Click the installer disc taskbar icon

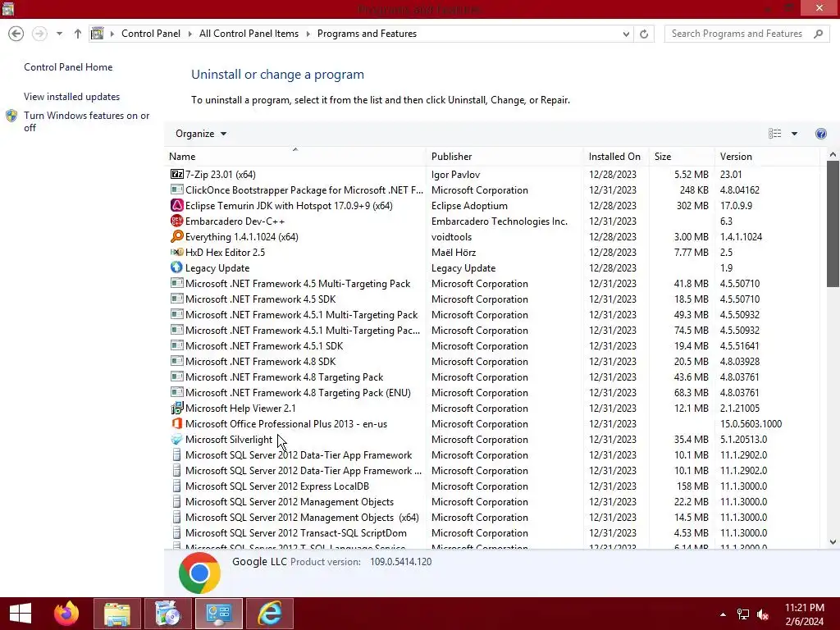click(x=167, y=614)
